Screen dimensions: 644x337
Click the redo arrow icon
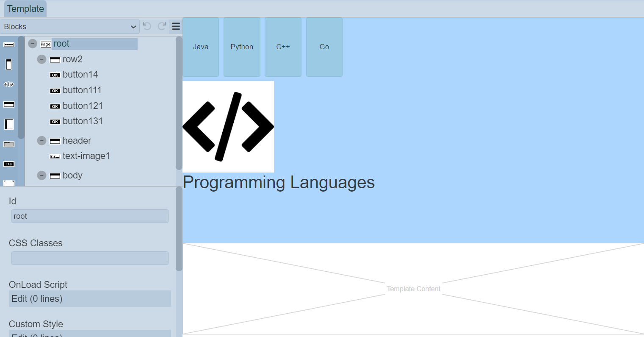click(x=162, y=26)
